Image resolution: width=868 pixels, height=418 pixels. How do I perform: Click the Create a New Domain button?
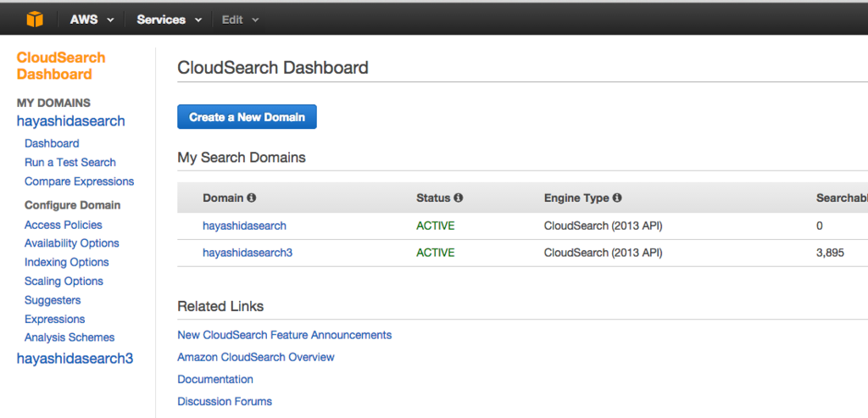(247, 117)
